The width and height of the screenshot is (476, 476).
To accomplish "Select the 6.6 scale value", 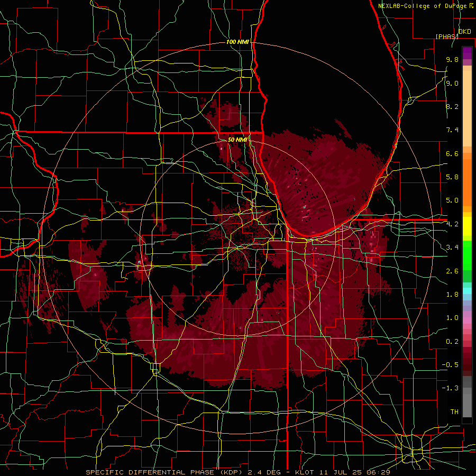I will tap(452, 153).
